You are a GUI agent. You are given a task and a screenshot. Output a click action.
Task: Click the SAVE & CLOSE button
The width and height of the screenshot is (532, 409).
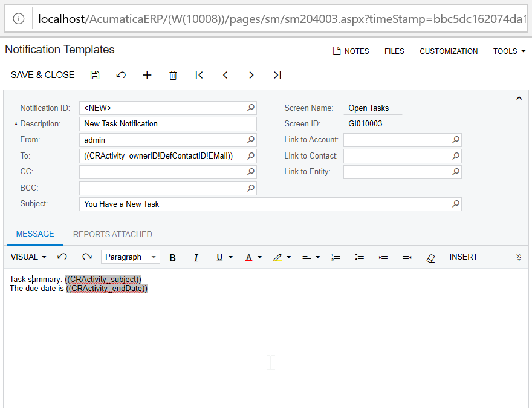coord(42,74)
